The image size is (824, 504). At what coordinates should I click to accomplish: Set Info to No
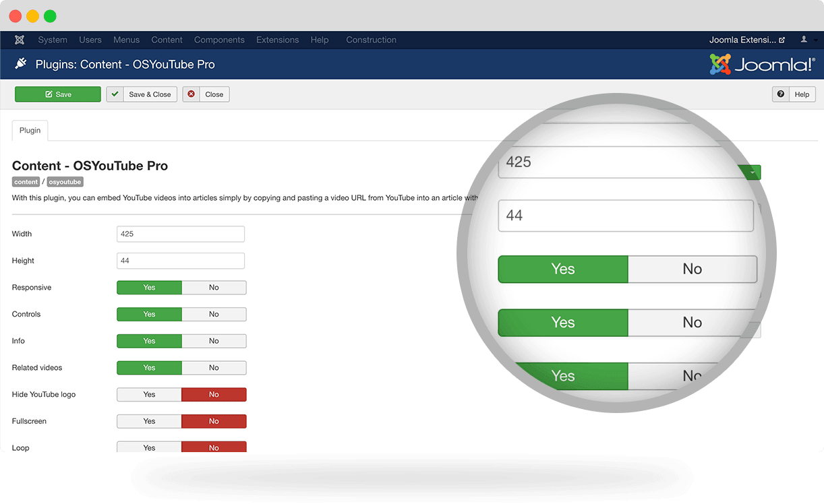coord(214,341)
